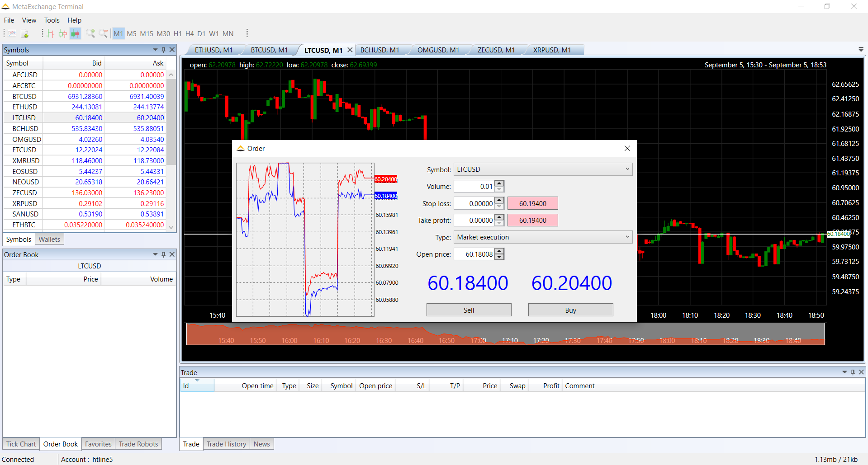Viewport: 868px width, 465px height.
Task: Toggle the M5 timeframe
Action: click(x=132, y=34)
